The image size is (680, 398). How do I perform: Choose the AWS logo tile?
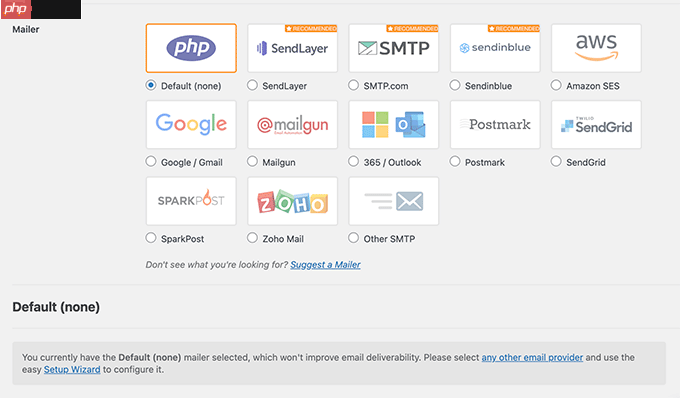pos(596,48)
